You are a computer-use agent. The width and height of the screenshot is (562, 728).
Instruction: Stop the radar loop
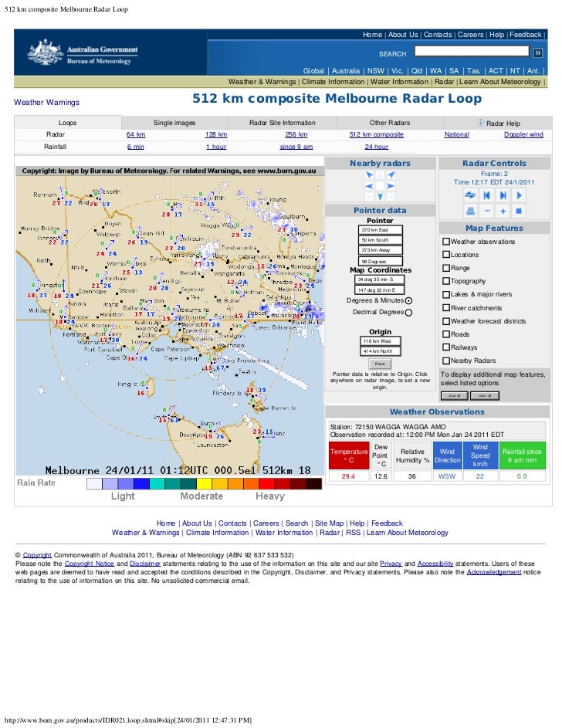point(520,212)
